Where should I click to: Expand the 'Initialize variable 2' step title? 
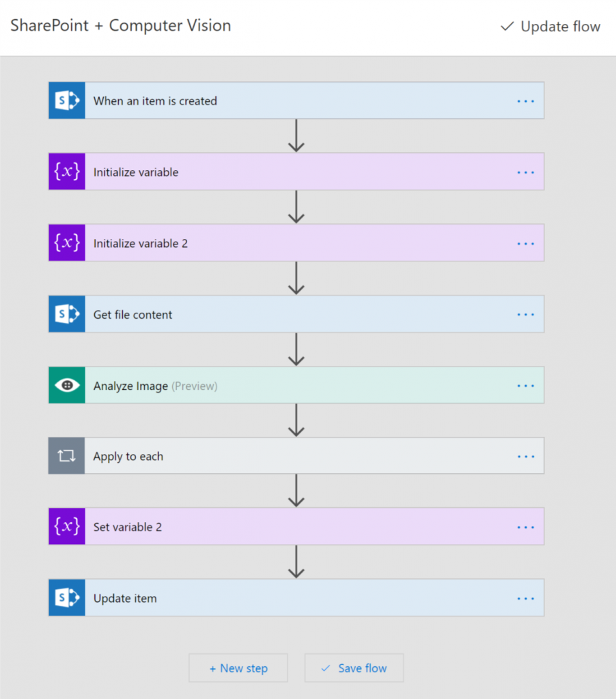tap(141, 244)
